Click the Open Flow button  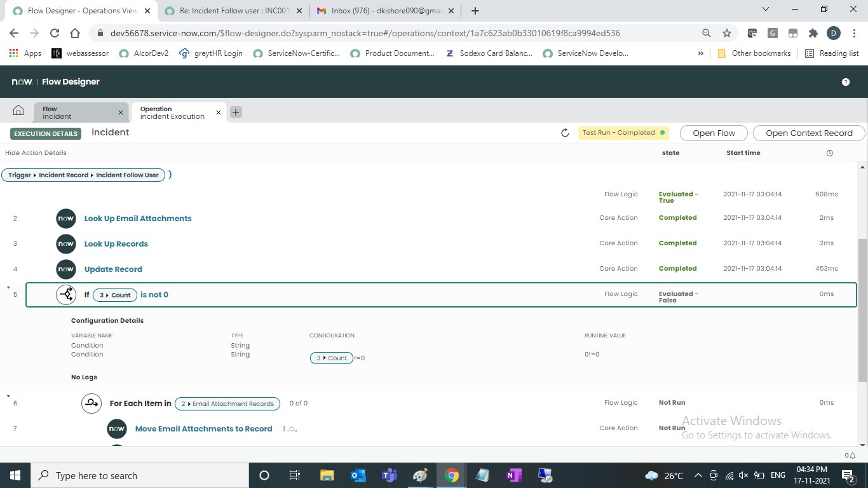coord(714,133)
